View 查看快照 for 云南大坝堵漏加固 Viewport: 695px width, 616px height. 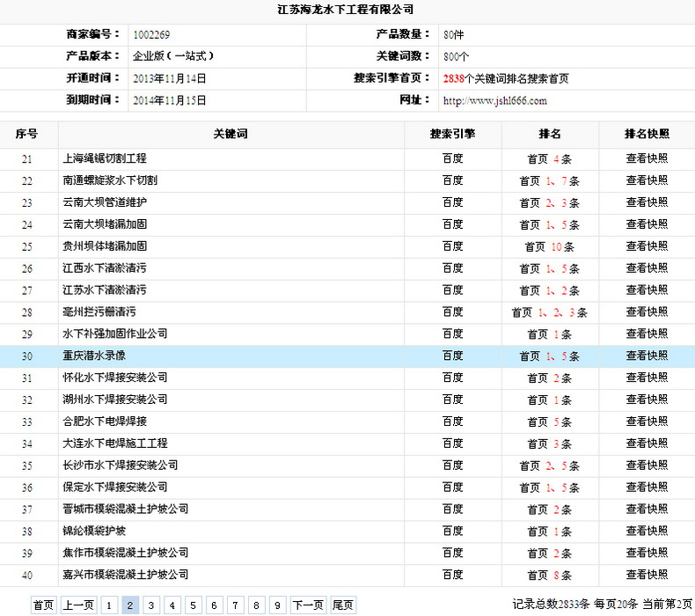(x=647, y=224)
